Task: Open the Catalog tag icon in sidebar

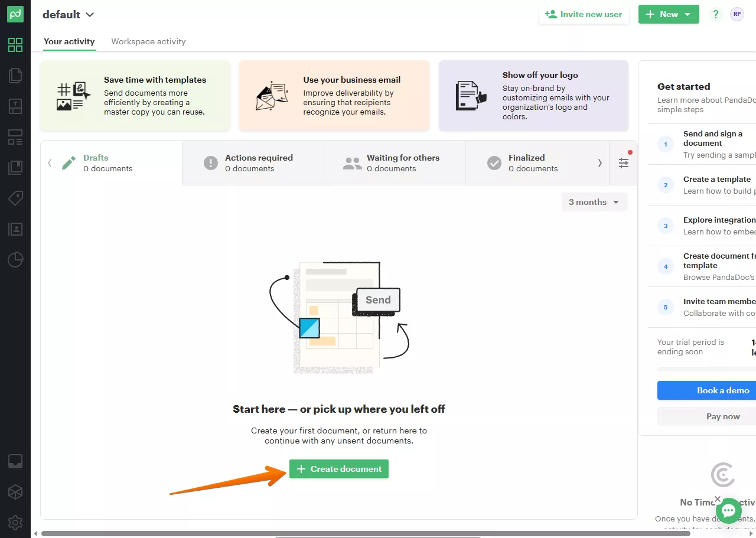Action: pos(15,198)
